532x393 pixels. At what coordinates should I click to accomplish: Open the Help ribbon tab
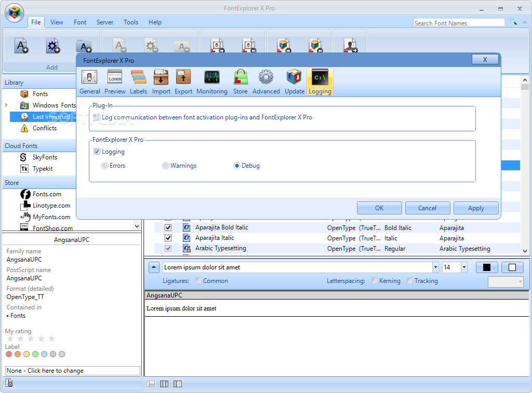(x=155, y=22)
